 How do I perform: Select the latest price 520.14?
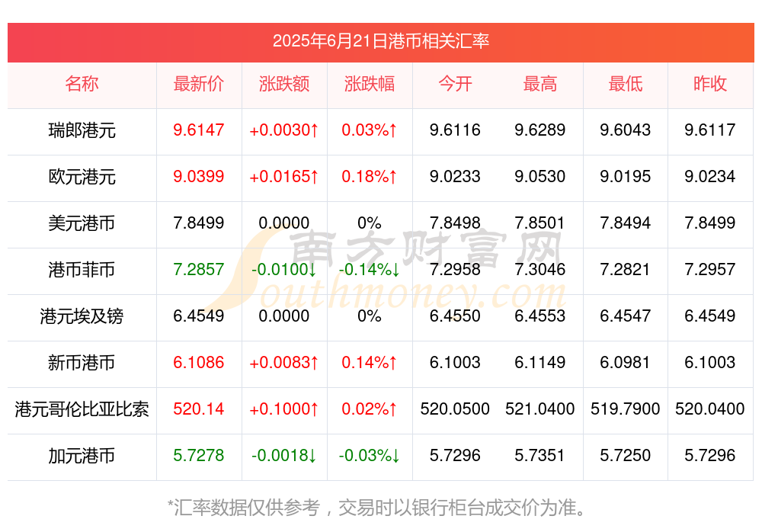point(199,409)
